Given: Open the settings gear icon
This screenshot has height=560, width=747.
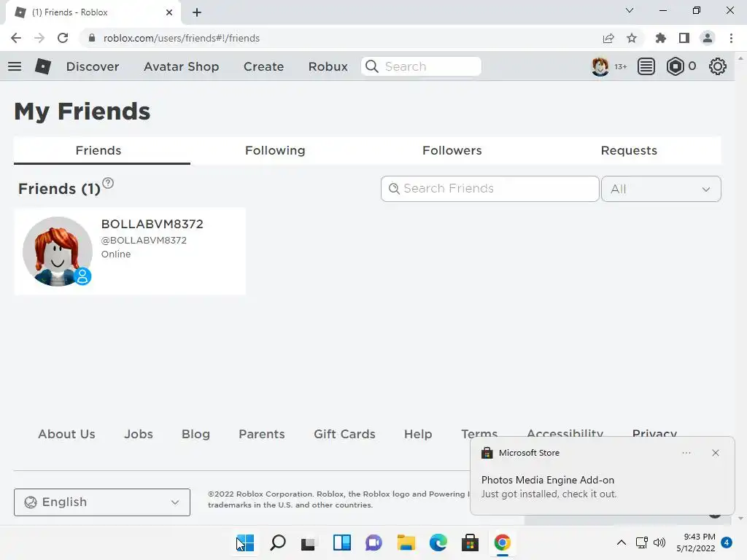Looking at the screenshot, I should click(718, 66).
